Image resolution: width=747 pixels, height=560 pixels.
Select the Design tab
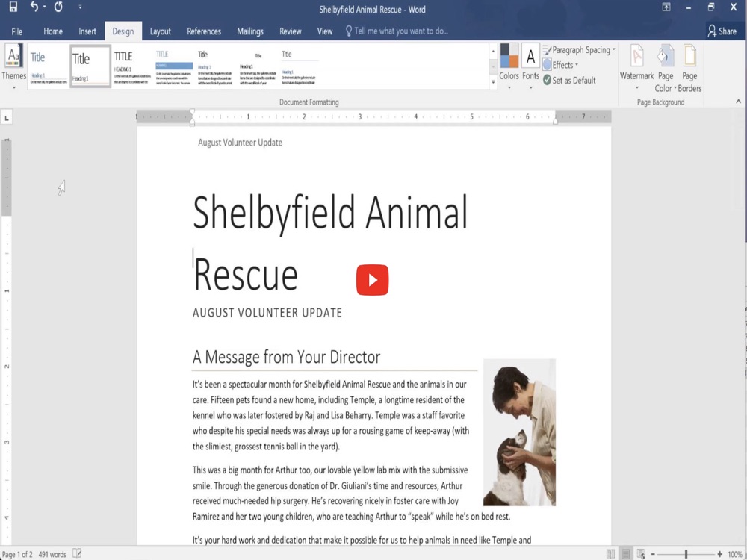tap(123, 31)
